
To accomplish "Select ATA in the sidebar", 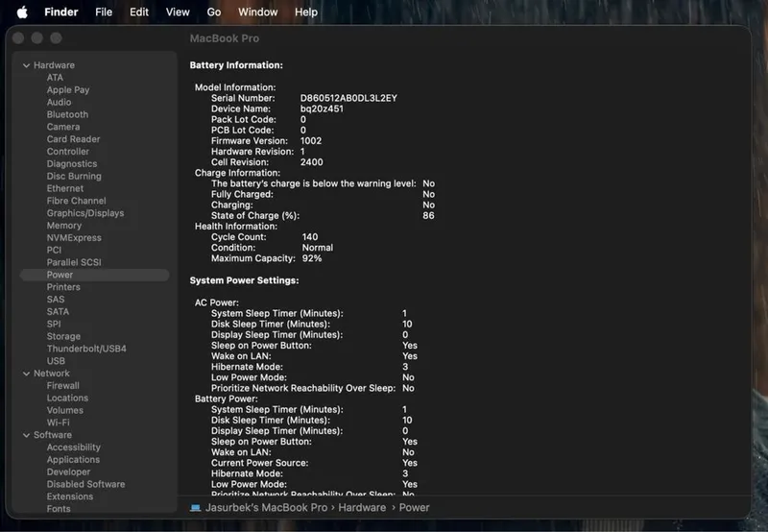I will 55,78.
